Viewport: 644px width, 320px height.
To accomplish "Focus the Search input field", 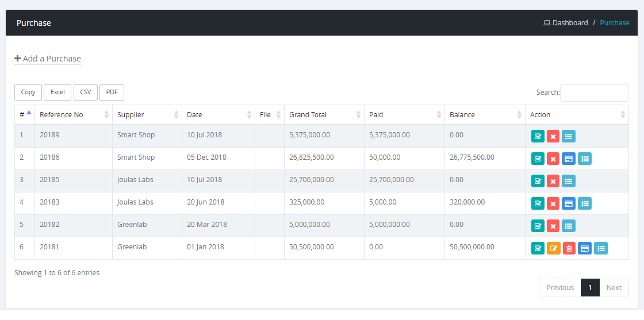I will click(594, 92).
